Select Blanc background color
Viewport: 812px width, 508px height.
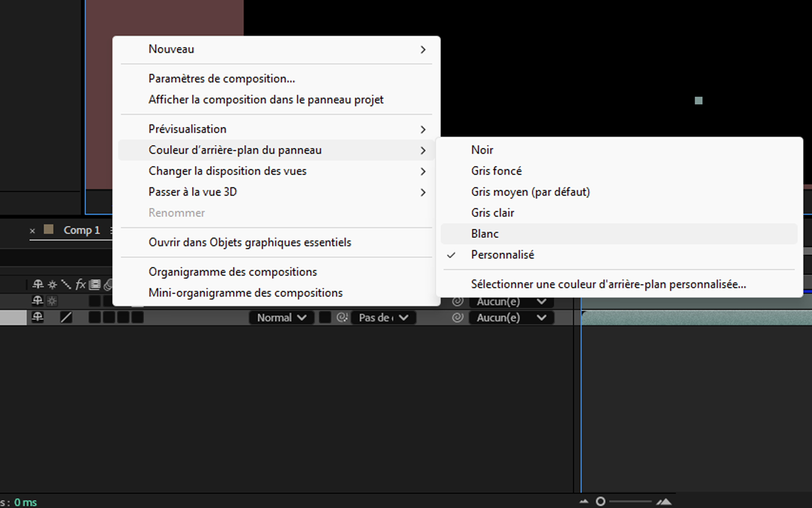coord(619,234)
